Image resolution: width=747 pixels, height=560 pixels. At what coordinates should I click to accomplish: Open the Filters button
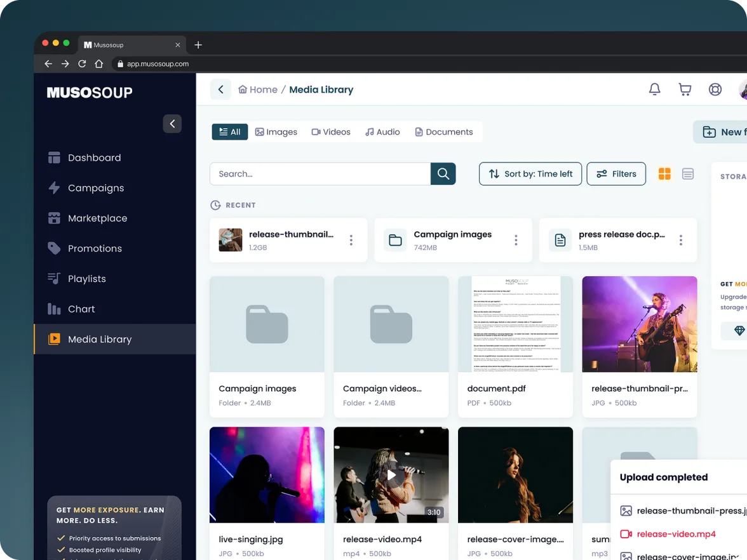coord(616,174)
